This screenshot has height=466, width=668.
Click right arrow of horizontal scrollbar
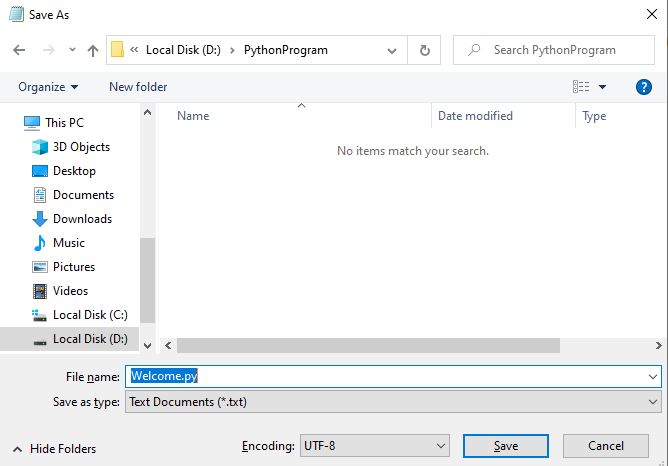(659, 345)
